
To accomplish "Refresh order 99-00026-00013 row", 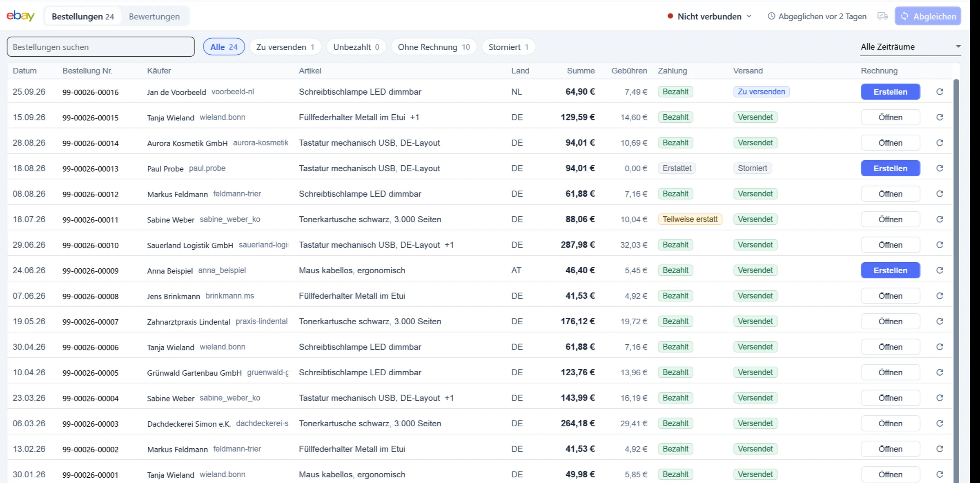I will click(x=940, y=168).
